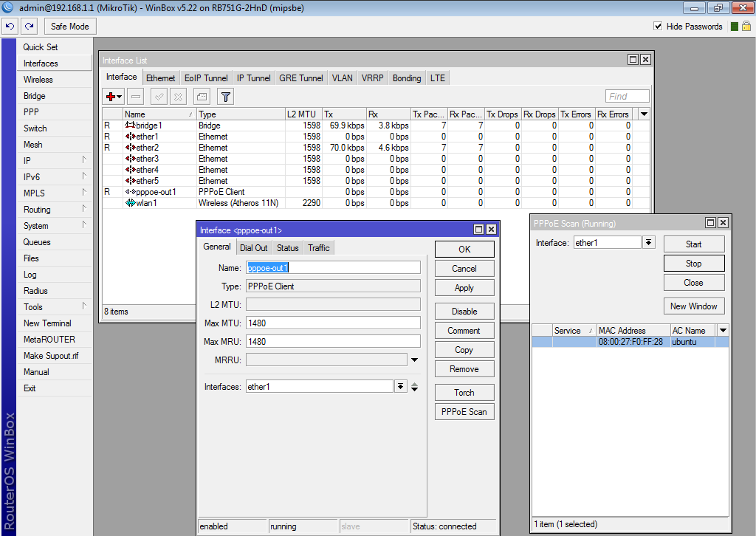The image size is (756, 536).
Task: Close the pppoe-out1 Interface dialog with X
Action: [491, 230]
